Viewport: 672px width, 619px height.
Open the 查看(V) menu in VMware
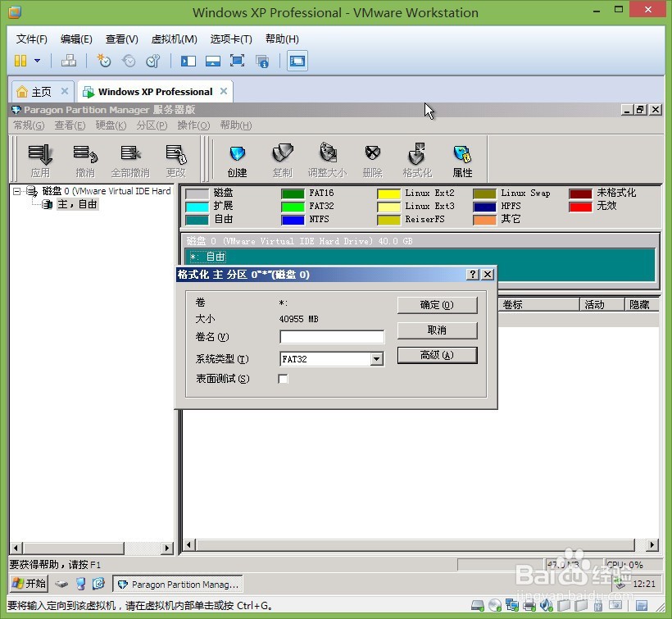pos(122,39)
